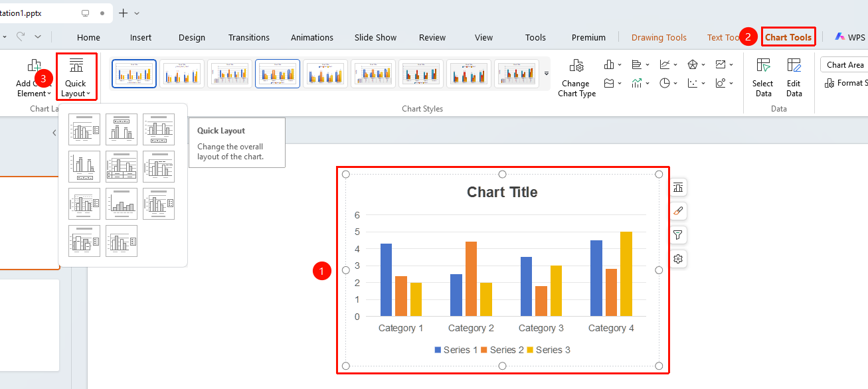The image size is (868, 389).
Task: Select the Chart Tools tab
Action: coord(788,37)
